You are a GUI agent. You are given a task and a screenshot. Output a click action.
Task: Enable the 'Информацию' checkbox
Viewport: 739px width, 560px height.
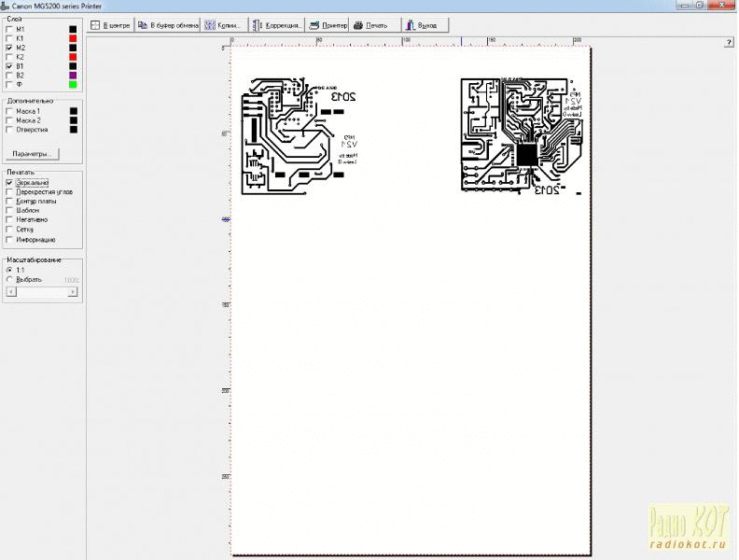tap(9, 240)
